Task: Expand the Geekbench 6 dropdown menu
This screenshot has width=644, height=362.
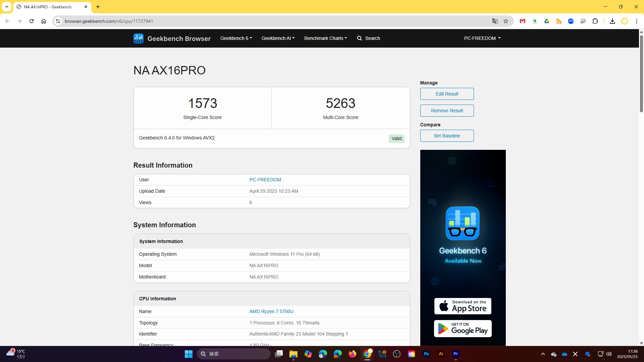Action: point(236,38)
